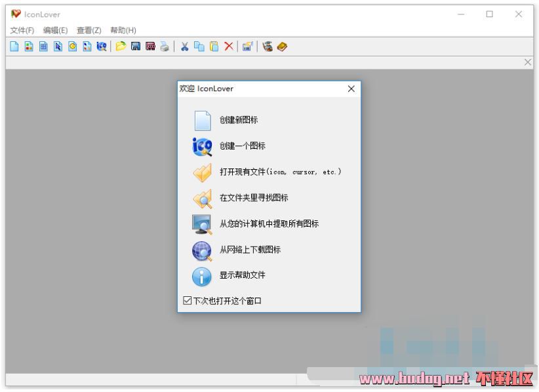Click the folder search icon for 在文件夹里寻找图标
This screenshot has height=392, width=539.
[203, 199]
